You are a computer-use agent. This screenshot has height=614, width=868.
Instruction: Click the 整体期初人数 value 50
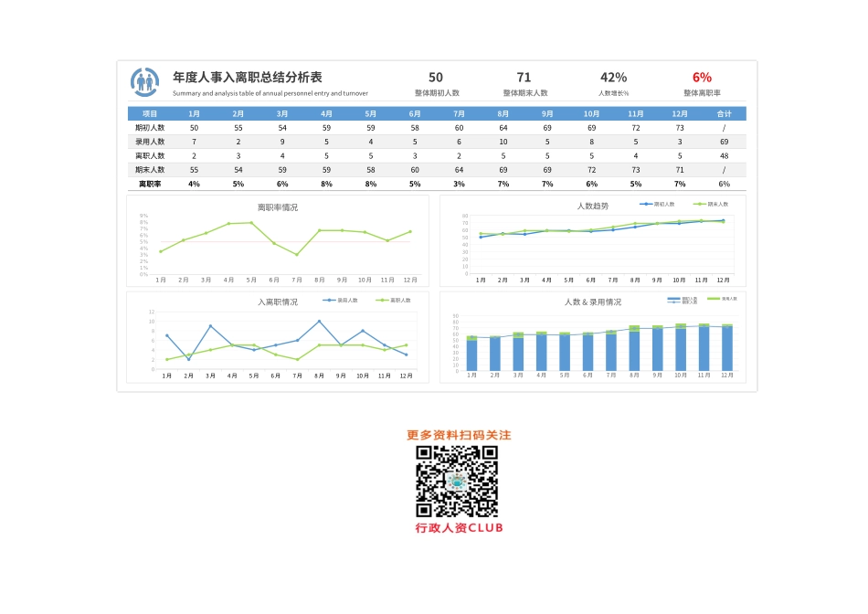(x=436, y=78)
